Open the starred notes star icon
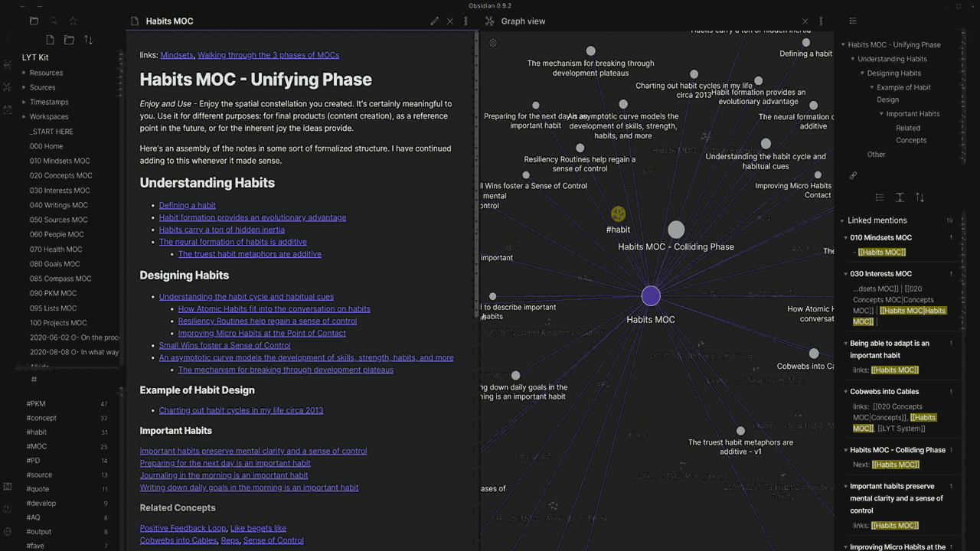 [73, 21]
